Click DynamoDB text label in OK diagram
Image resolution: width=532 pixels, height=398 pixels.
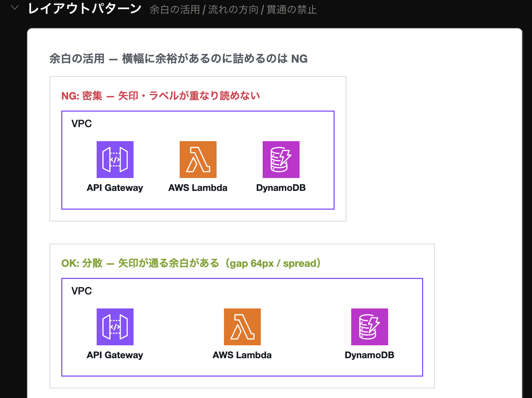pos(370,355)
